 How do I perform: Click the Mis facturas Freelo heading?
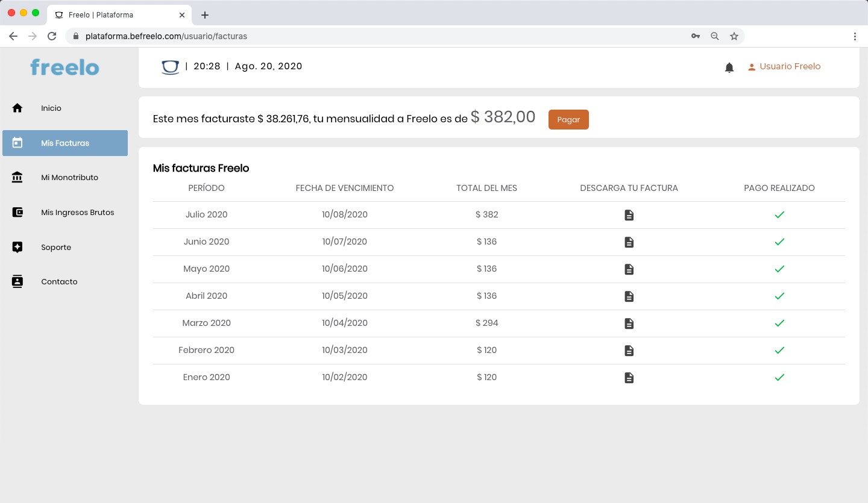(x=201, y=168)
